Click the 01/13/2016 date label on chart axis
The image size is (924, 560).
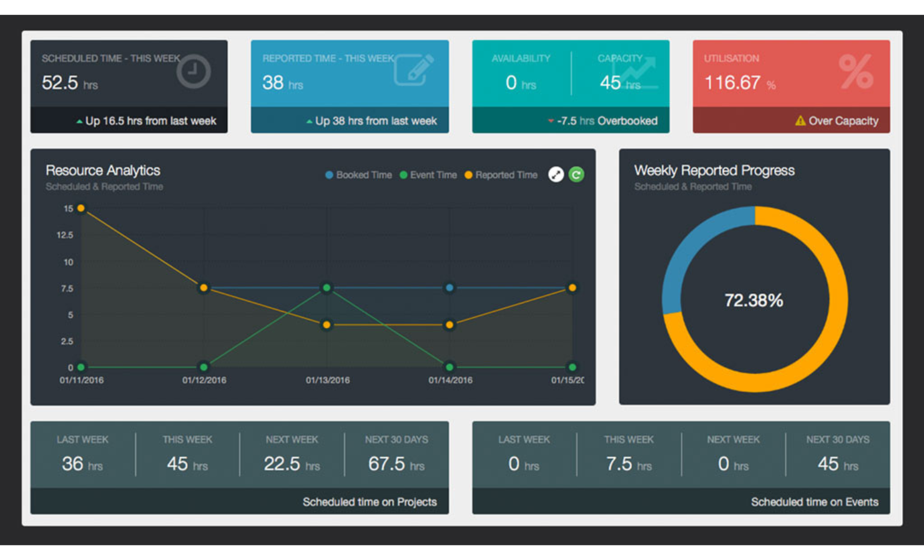328,380
